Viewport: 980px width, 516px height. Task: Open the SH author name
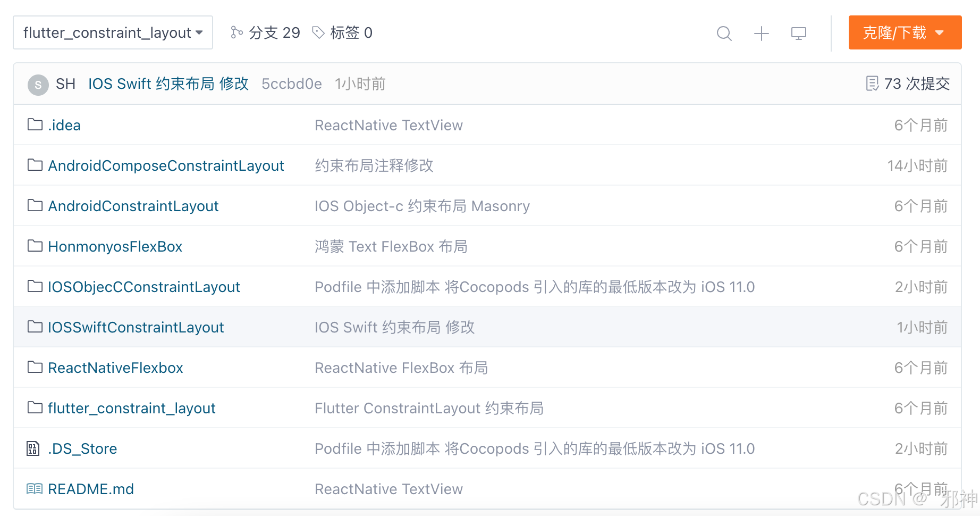65,84
